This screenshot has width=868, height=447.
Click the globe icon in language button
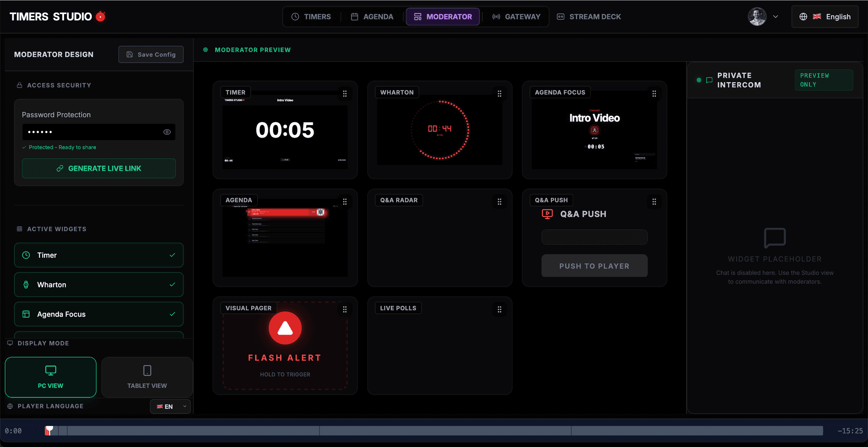(803, 17)
